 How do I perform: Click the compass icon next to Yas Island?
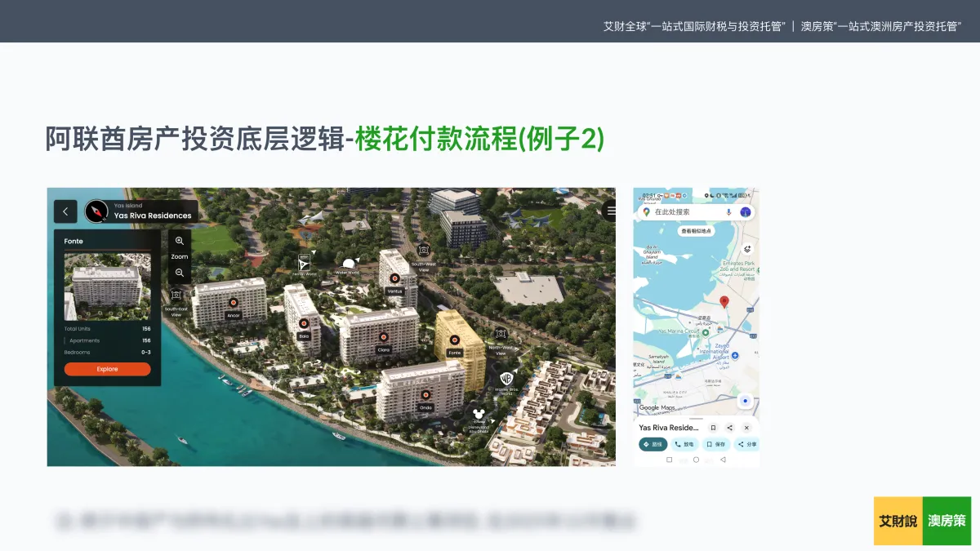(x=96, y=211)
